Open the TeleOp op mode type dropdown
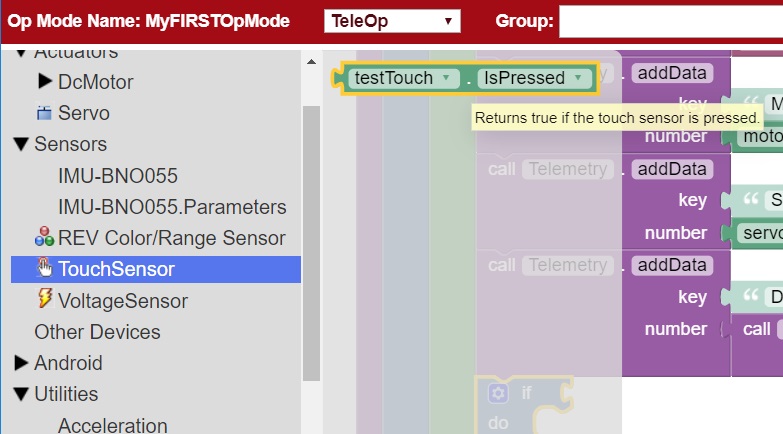The image size is (783, 434). [392, 21]
